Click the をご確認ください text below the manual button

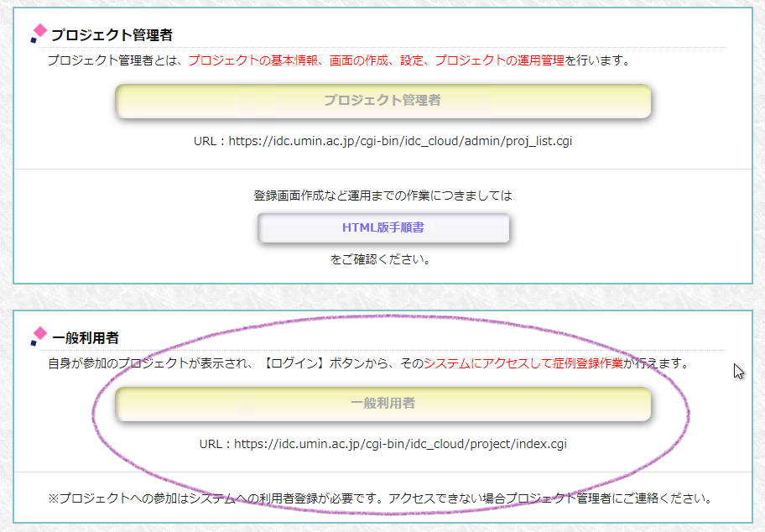point(382,259)
